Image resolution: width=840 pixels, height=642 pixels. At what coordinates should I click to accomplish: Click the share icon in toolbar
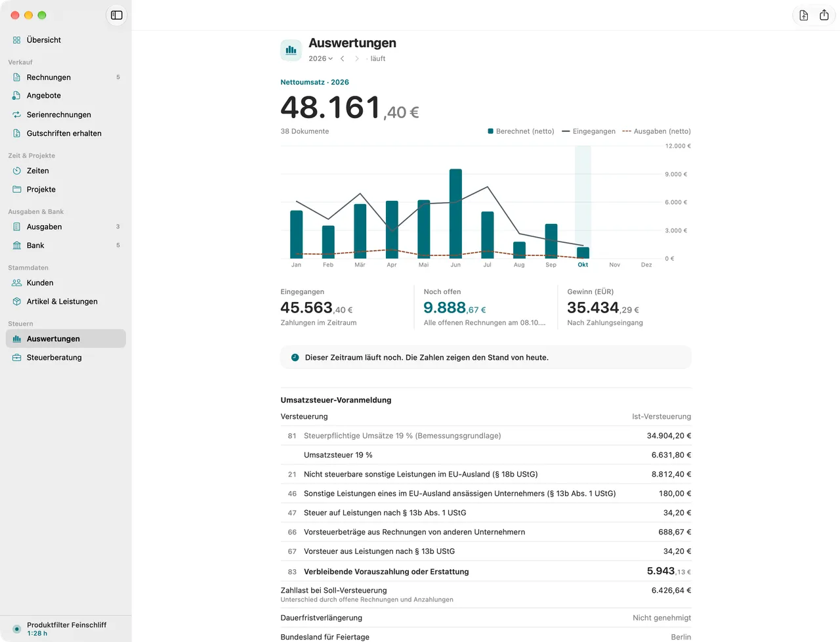(x=824, y=15)
